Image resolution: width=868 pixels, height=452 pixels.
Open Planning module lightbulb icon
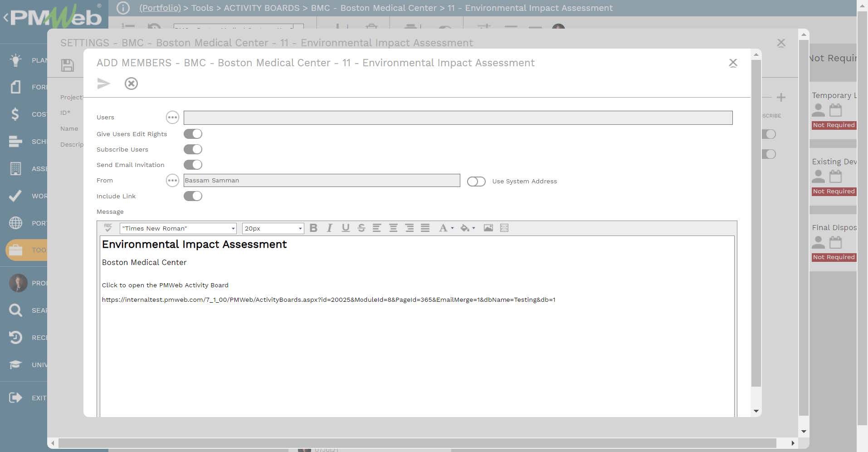pyautogui.click(x=15, y=60)
